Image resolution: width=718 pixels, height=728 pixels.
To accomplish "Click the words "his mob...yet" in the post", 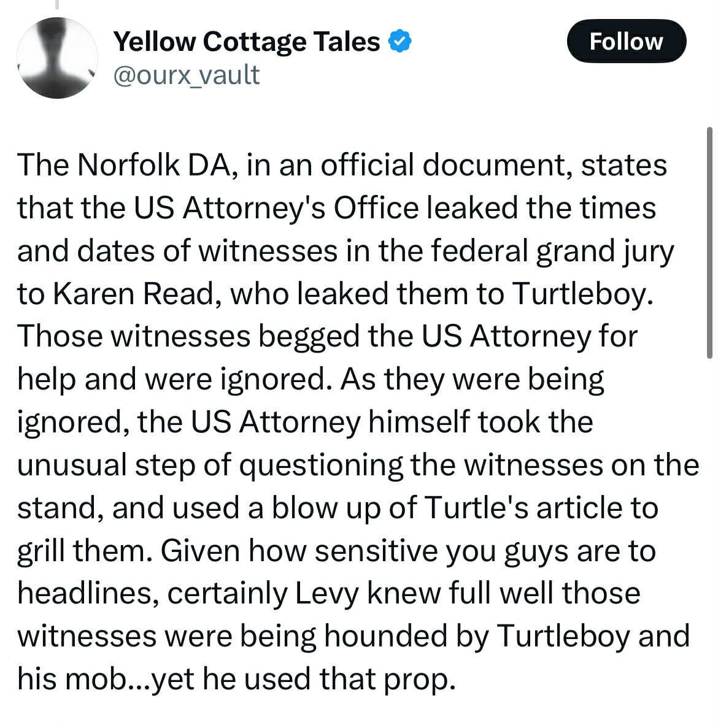I will (106, 680).
